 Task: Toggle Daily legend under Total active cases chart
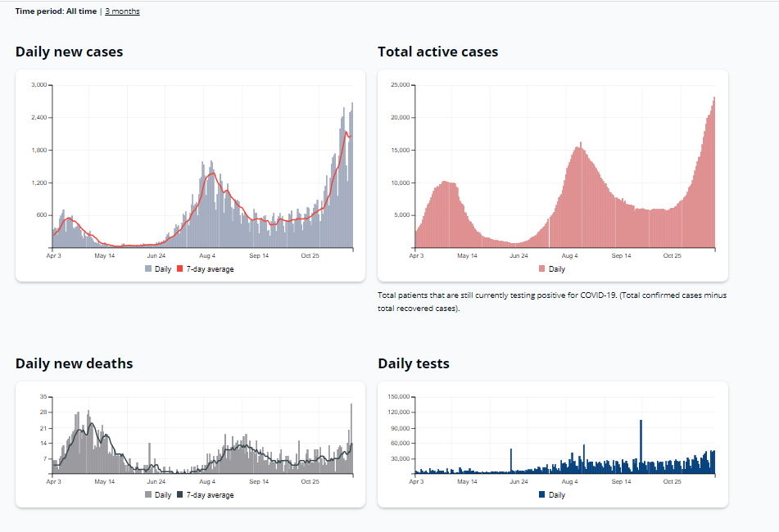pyautogui.click(x=556, y=268)
